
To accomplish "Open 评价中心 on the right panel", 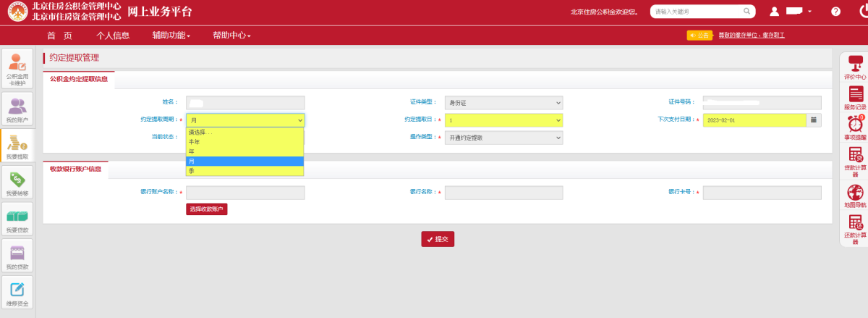I will [855, 67].
